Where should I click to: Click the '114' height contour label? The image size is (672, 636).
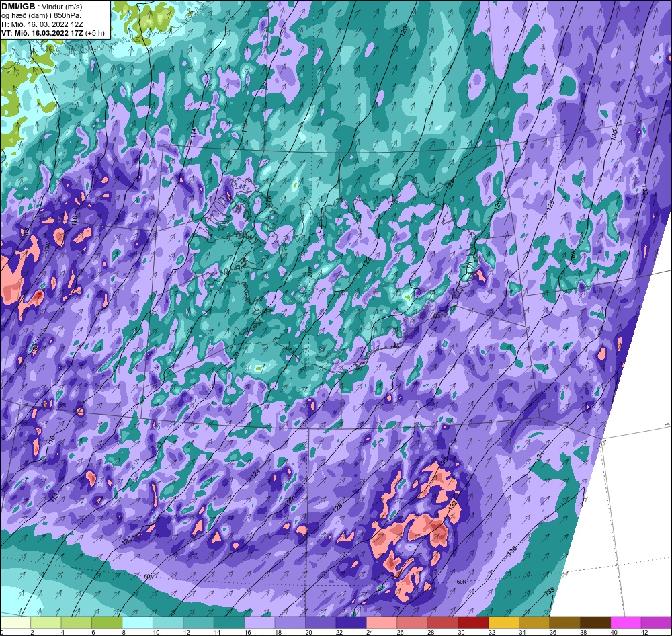[x=193, y=132]
